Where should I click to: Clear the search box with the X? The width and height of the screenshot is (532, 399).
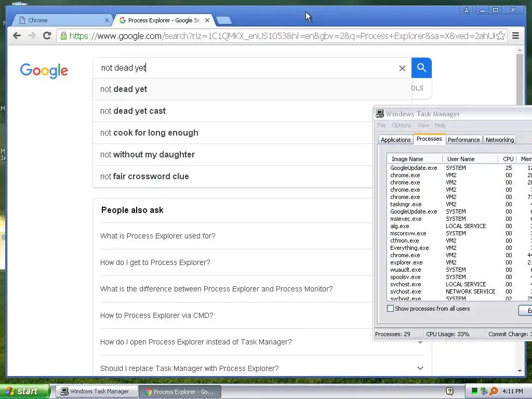(402, 68)
